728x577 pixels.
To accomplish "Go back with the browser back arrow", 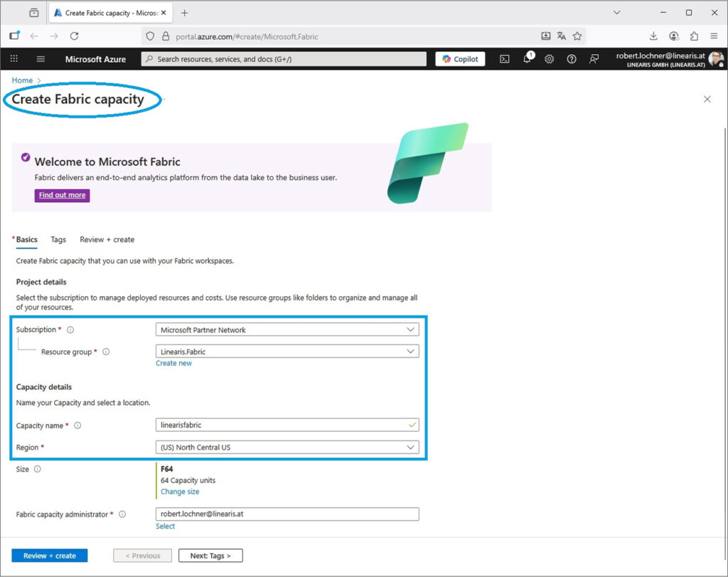I will pos(34,36).
